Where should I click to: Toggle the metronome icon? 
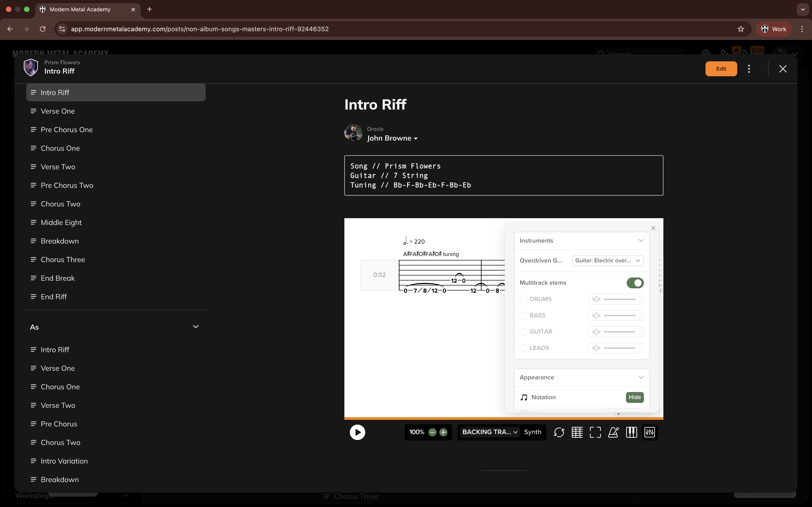click(613, 432)
